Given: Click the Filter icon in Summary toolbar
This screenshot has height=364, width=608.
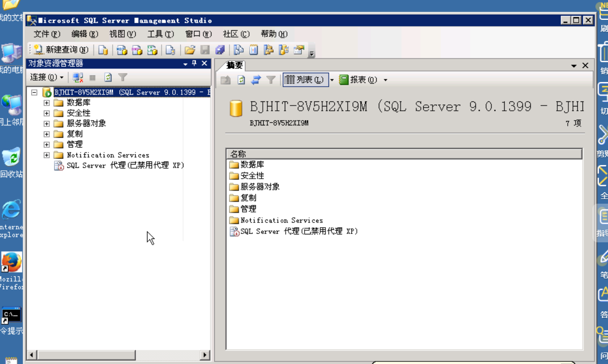Looking at the screenshot, I should 271,80.
